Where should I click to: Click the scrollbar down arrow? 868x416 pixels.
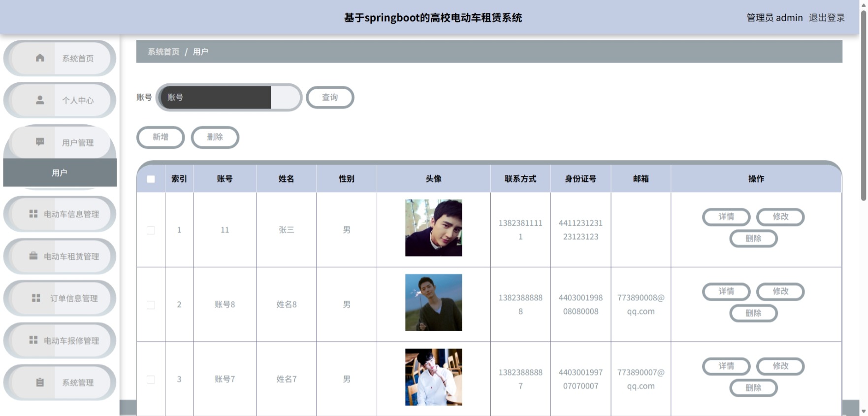tap(863, 411)
